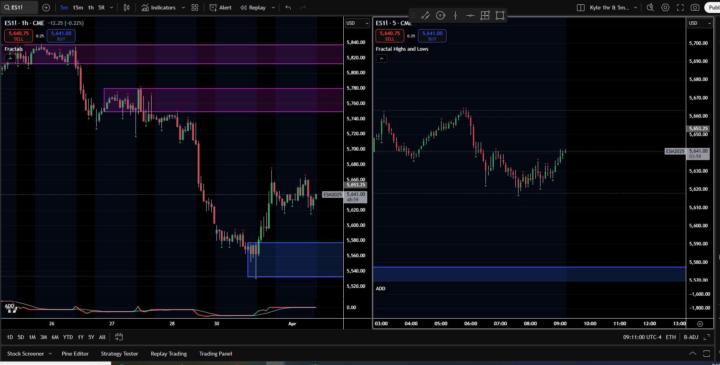Image resolution: width=720 pixels, height=365 pixels.
Task: Open the go to date calendar icon
Action: coord(119,337)
